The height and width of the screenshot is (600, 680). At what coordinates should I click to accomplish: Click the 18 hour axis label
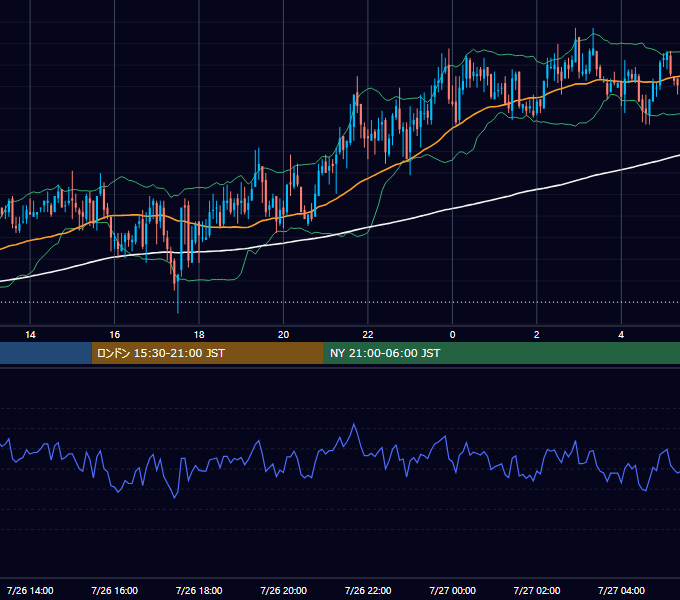tap(199, 335)
